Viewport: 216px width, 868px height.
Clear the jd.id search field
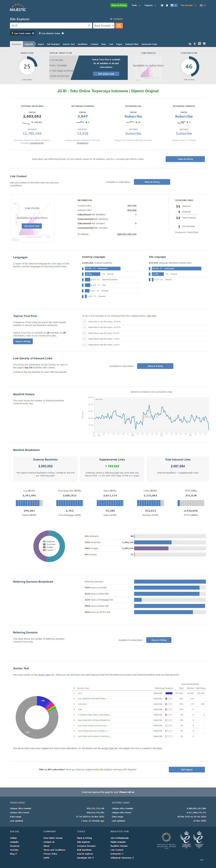click(x=89, y=26)
